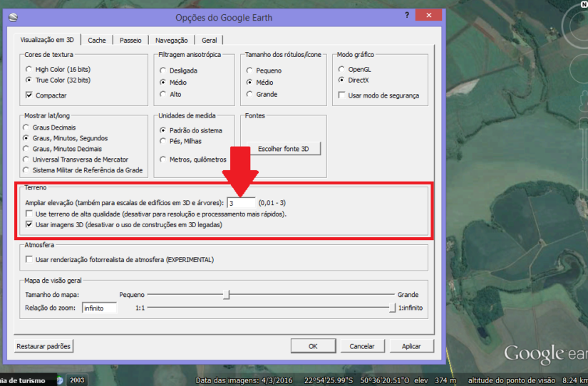Set anisotropic filtering to Desligada
Viewport: 588px width, 386px height.
(178, 71)
